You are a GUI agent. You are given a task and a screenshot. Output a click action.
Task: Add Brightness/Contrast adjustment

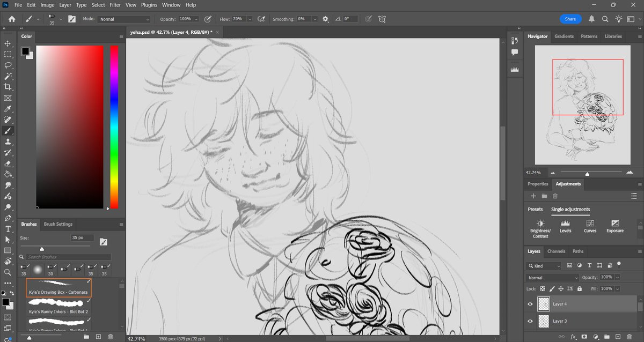(x=540, y=229)
